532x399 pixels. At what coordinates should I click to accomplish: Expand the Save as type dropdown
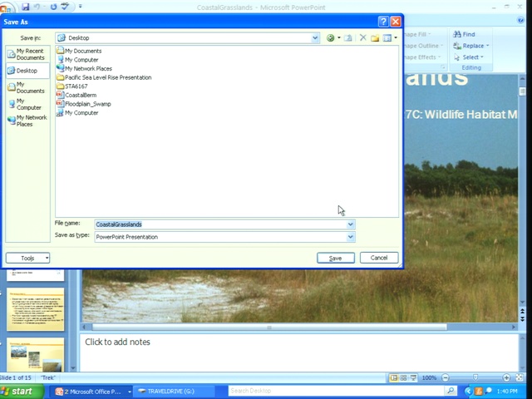click(351, 237)
